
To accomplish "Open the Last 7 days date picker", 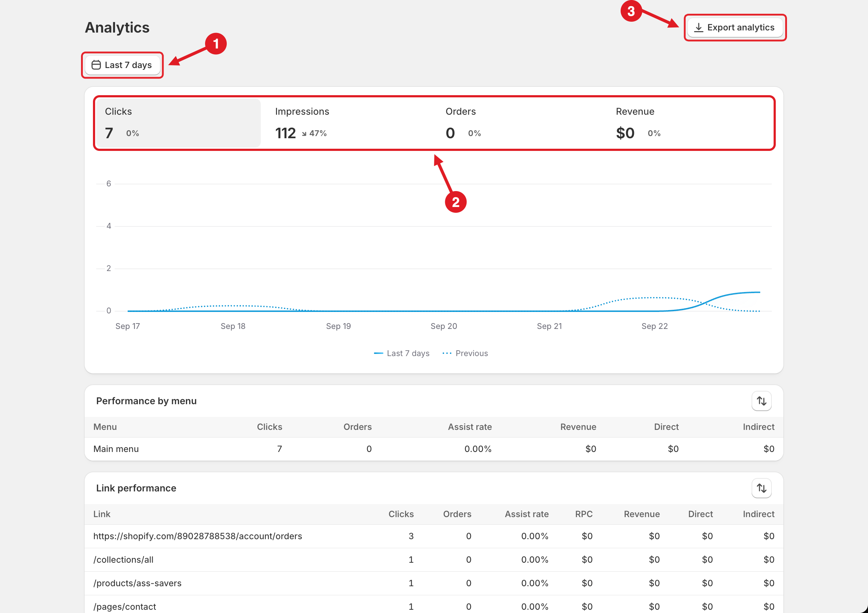I will [x=122, y=65].
